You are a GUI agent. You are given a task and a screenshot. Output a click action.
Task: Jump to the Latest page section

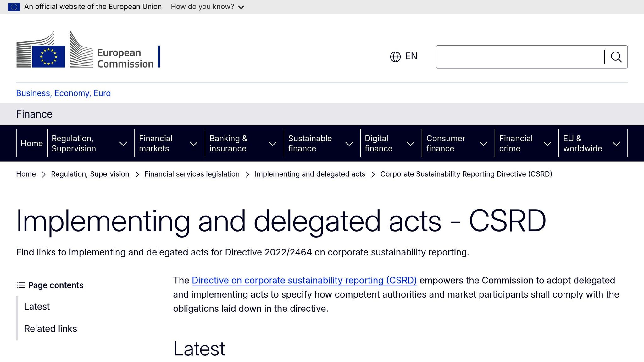tap(37, 306)
